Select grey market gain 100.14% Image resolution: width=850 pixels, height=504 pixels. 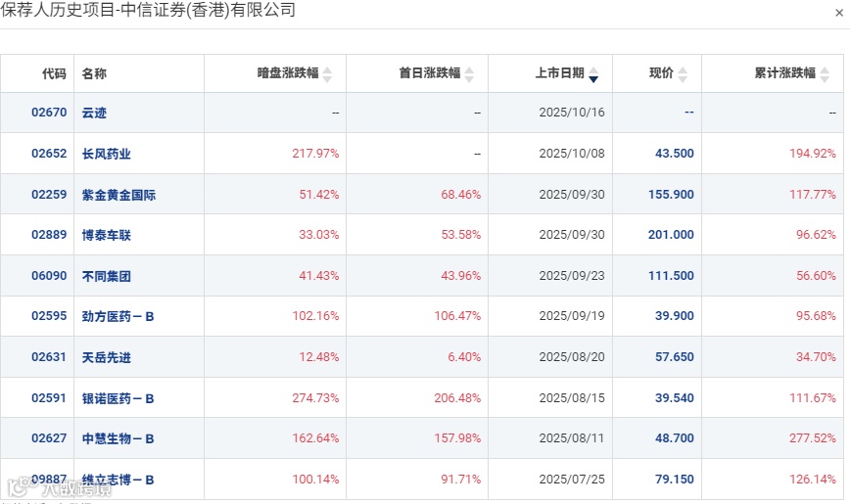[315, 480]
